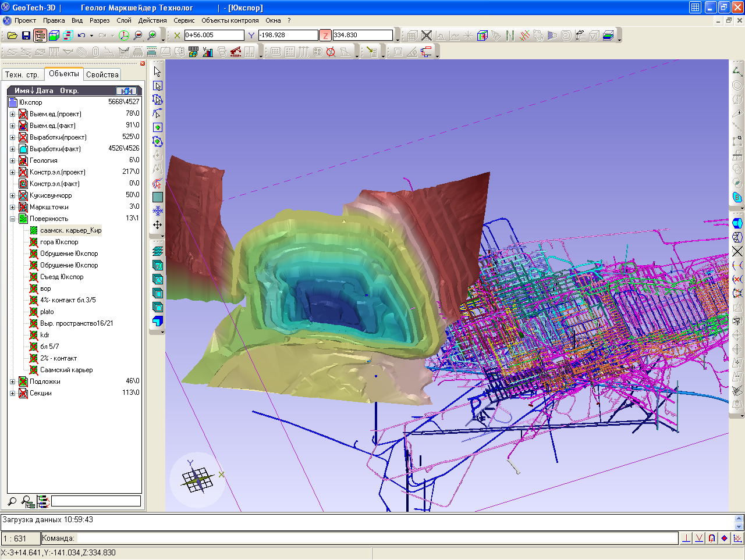Click the zoom out magnifier icon
The image size is (745, 560).
(138, 35)
